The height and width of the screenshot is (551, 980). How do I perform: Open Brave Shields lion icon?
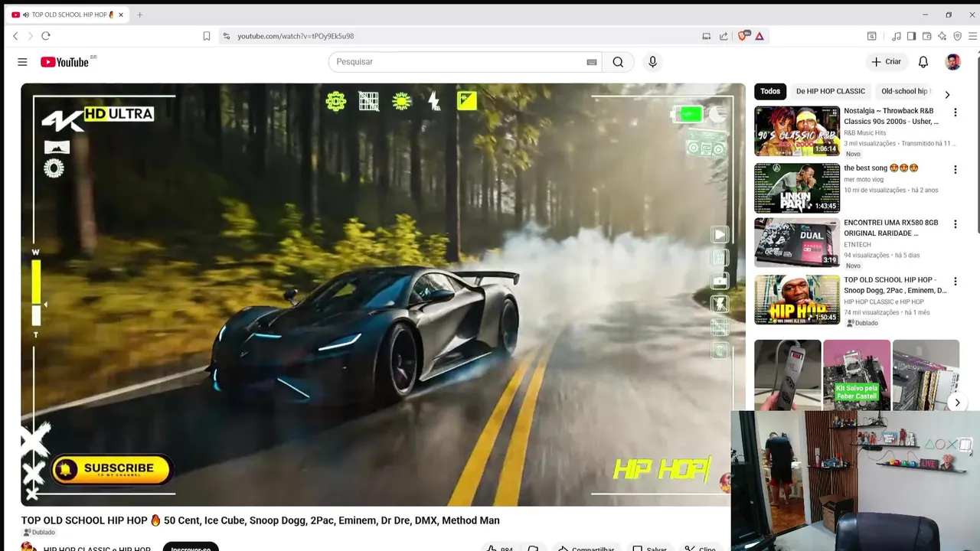click(x=743, y=36)
